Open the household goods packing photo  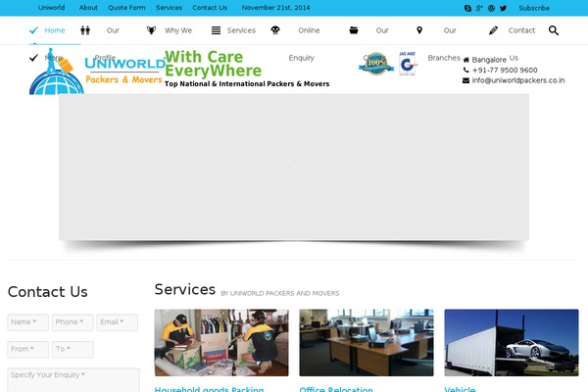pyautogui.click(x=221, y=342)
